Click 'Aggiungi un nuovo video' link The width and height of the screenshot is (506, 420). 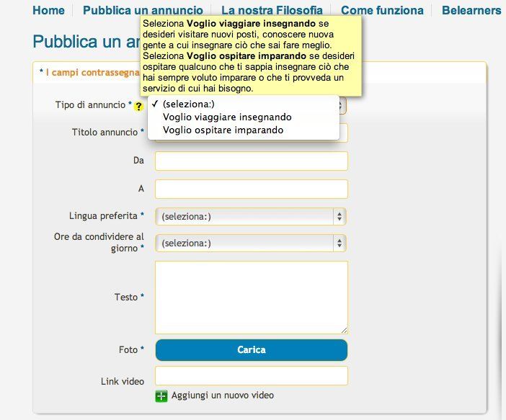tap(222, 396)
